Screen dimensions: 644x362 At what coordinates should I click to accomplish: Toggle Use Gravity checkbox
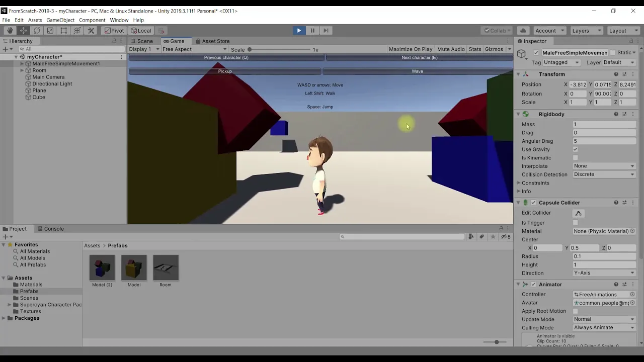pos(576,149)
